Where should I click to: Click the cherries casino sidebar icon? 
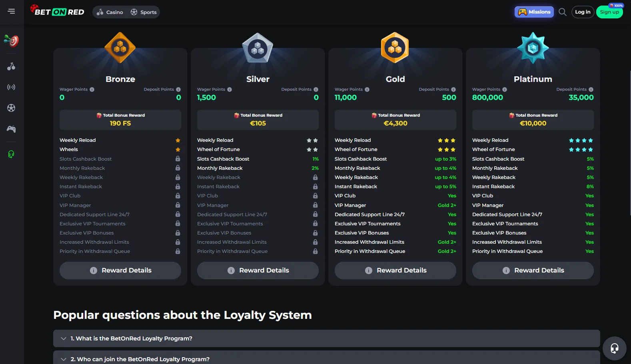click(x=11, y=66)
